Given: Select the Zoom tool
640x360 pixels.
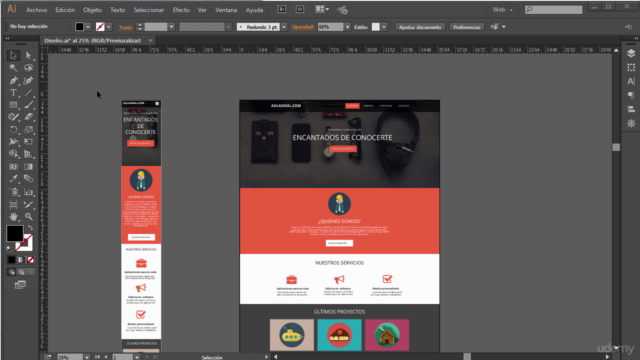Looking at the screenshot, I should point(28,216).
